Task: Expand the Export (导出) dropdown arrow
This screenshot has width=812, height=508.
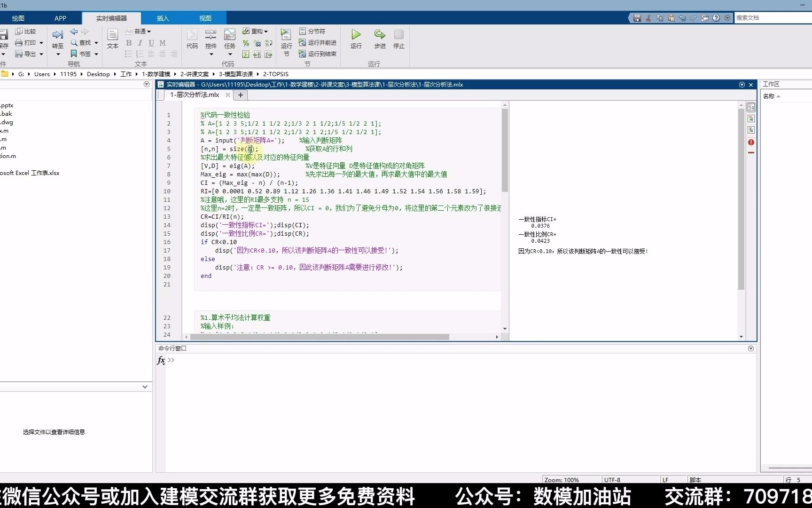Action: pos(41,54)
